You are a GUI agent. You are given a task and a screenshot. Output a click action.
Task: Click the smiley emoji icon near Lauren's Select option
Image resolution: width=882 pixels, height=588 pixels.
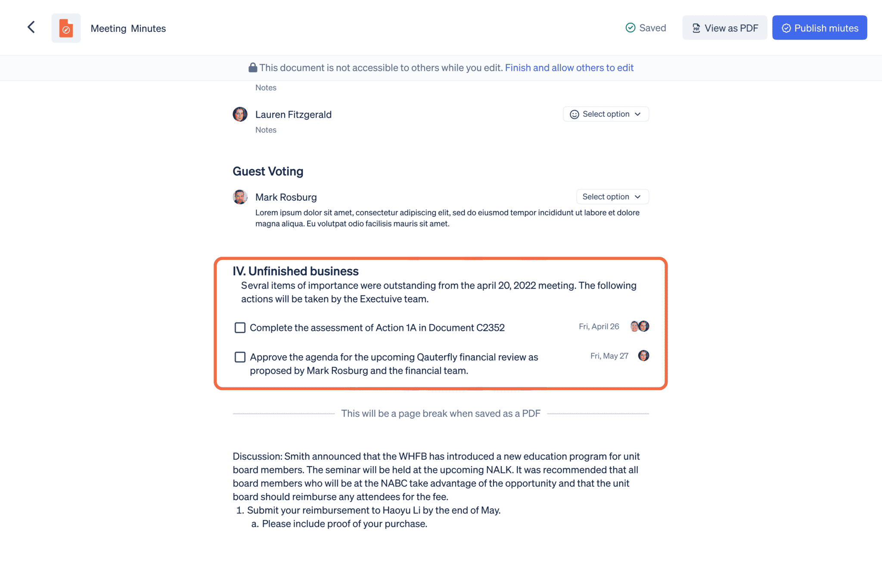574,114
